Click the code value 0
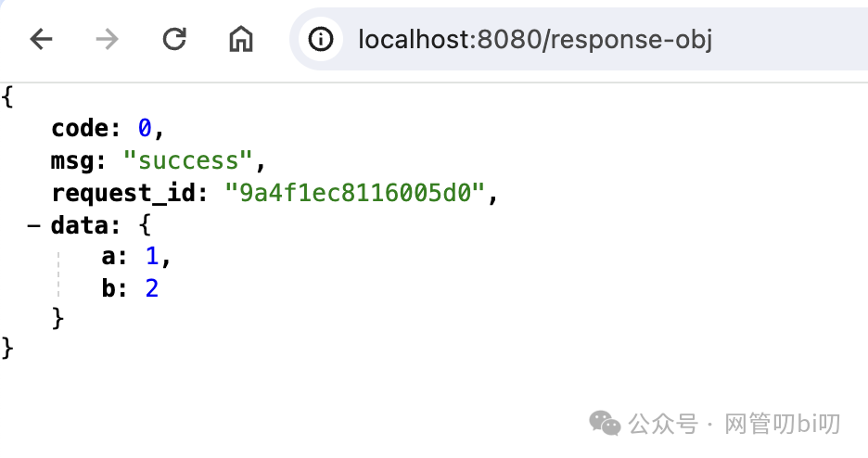This screenshot has height=458, width=868. pyautogui.click(x=145, y=129)
